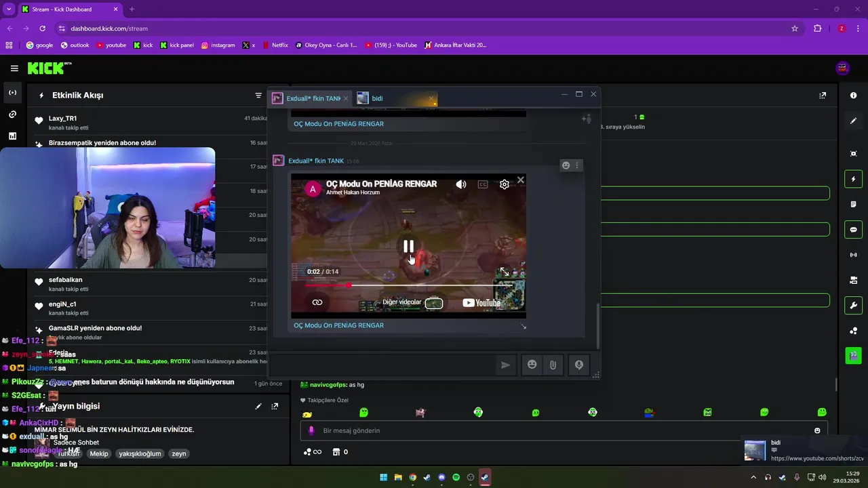Open the document icon in the right sidebar
The width and height of the screenshot is (868, 488).
853,205
